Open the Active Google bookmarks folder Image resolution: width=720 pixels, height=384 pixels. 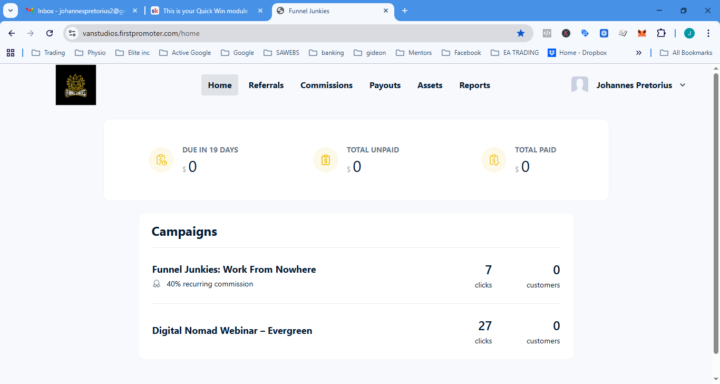point(185,53)
